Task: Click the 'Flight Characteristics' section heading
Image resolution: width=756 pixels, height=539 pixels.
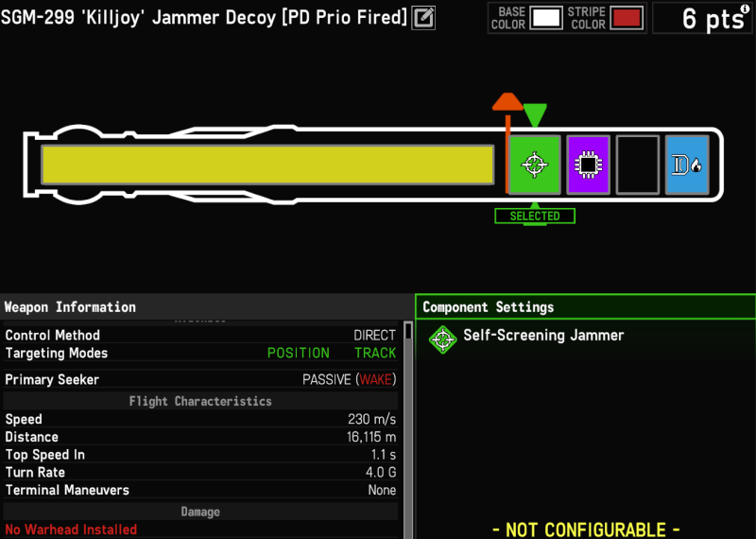Action: pyautogui.click(x=200, y=402)
